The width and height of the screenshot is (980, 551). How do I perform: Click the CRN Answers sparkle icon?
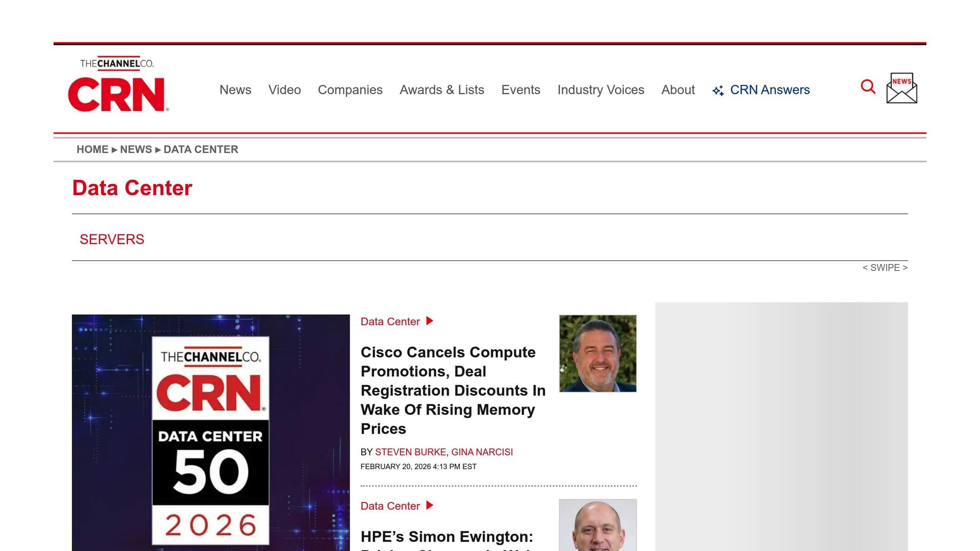point(718,90)
